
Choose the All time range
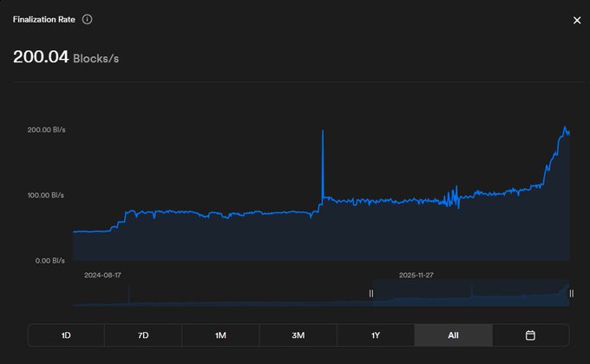pyautogui.click(x=453, y=335)
